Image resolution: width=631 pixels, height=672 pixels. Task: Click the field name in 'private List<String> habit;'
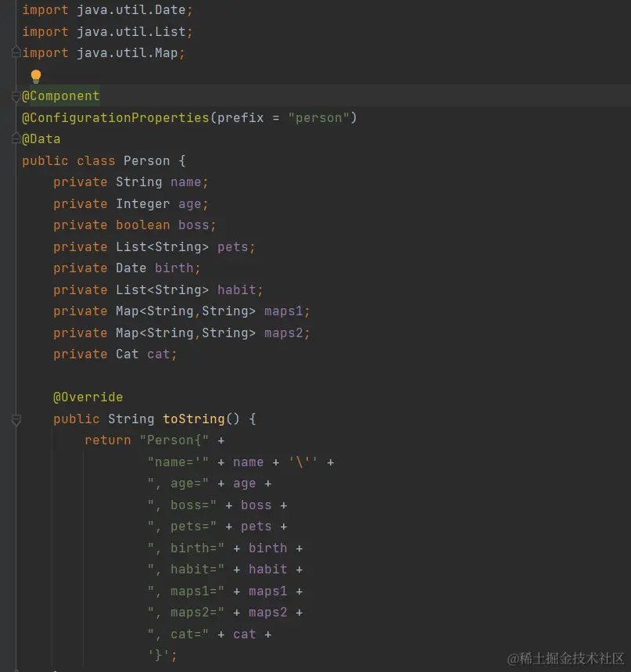(x=236, y=289)
